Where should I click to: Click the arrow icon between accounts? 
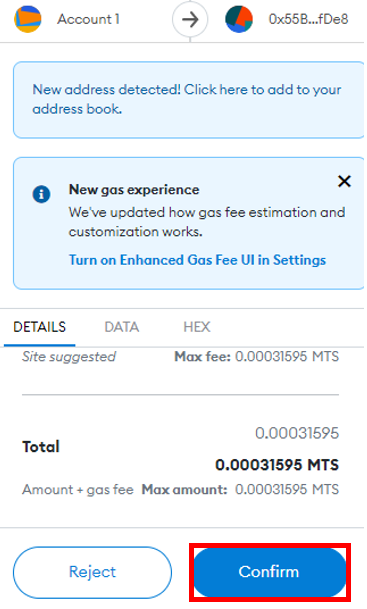coord(190,19)
